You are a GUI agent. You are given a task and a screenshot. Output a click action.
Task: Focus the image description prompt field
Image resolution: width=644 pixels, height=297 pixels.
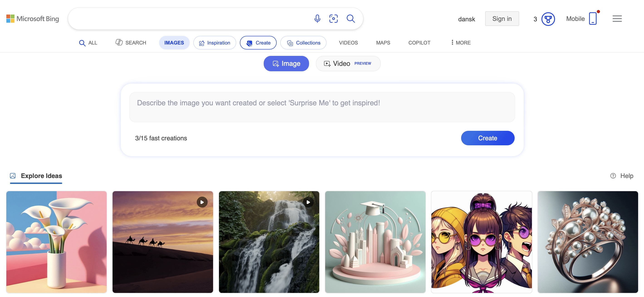click(322, 107)
